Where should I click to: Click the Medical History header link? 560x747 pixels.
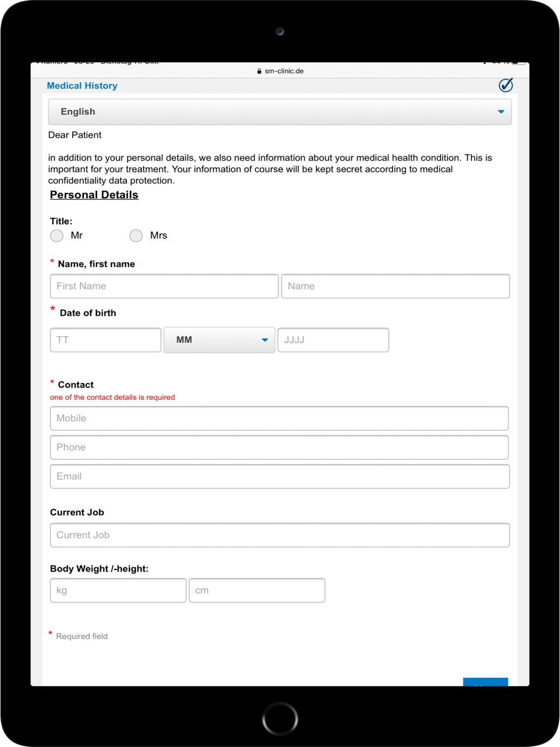pos(82,86)
